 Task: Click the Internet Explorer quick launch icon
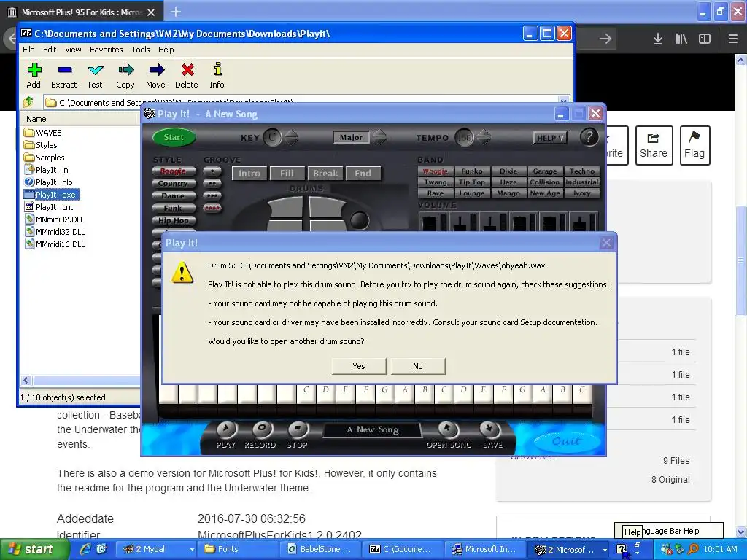coord(85,549)
